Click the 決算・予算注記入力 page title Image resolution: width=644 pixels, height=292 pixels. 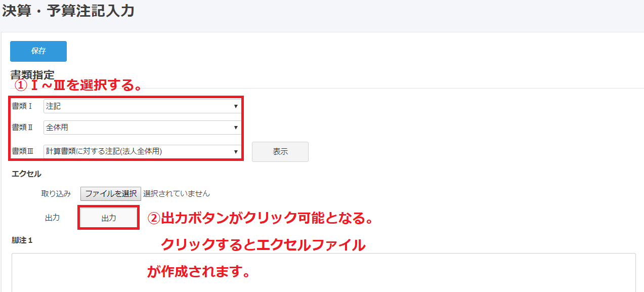coord(68,11)
